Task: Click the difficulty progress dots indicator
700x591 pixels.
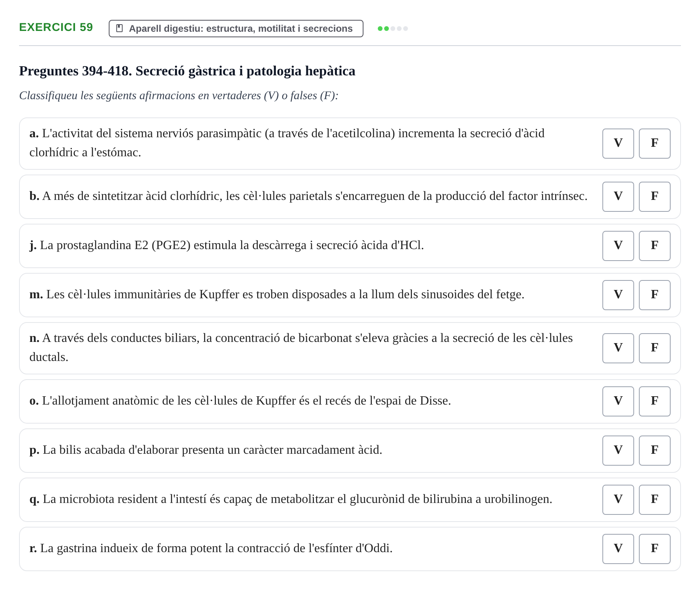Action: 393,29
